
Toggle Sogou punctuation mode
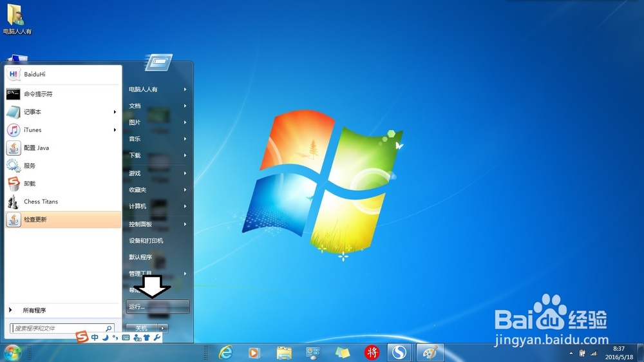pyautogui.click(x=115, y=338)
